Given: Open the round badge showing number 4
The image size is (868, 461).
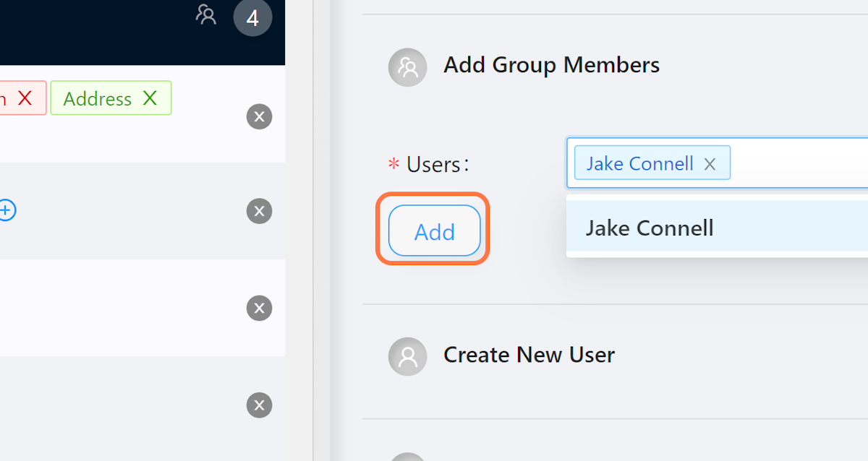Looking at the screenshot, I should pos(252,17).
